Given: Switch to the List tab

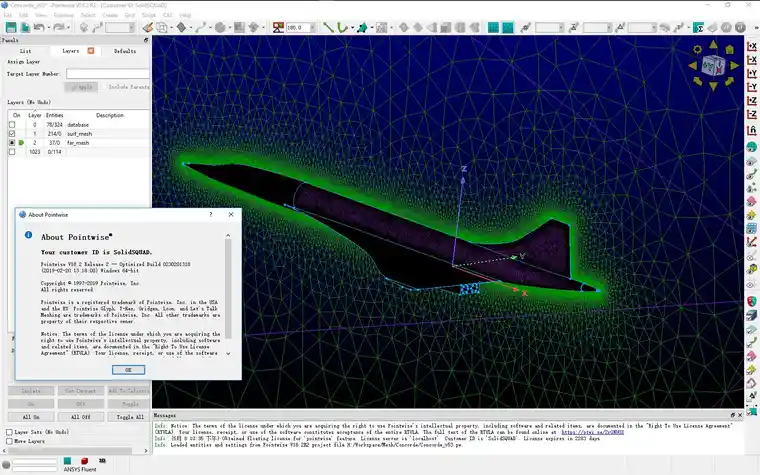Looking at the screenshot, I should pos(25,51).
